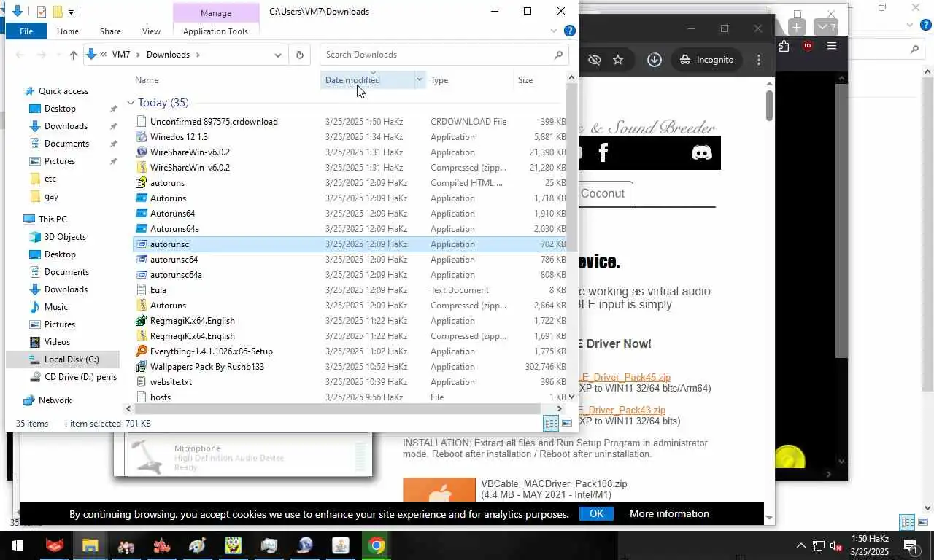
Task: Open 3D Objects under This PC
Action: [65, 237]
